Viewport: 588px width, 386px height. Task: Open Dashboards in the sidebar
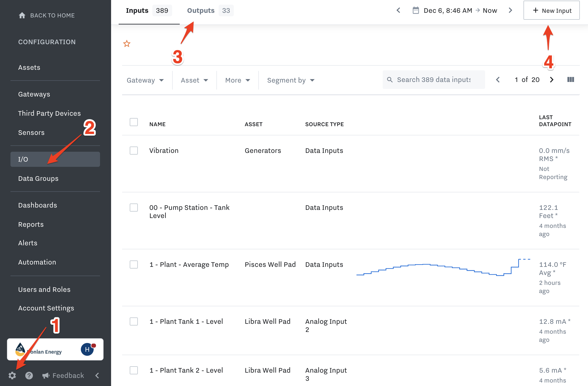[38, 205]
